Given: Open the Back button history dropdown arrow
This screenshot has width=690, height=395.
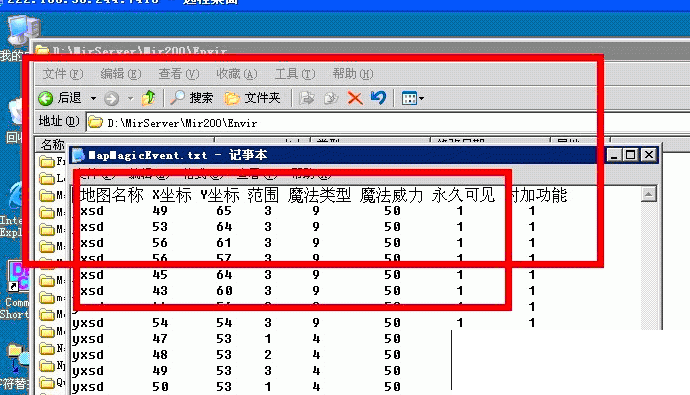Looking at the screenshot, I should coord(93,98).
